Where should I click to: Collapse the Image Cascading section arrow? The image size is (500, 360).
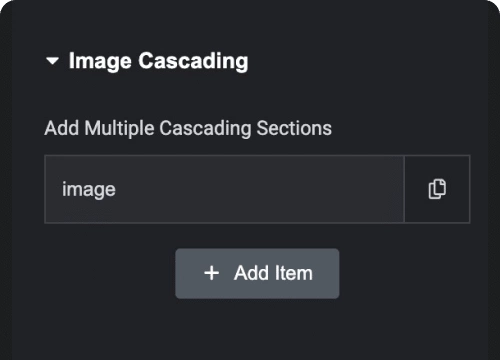[52, 61]
